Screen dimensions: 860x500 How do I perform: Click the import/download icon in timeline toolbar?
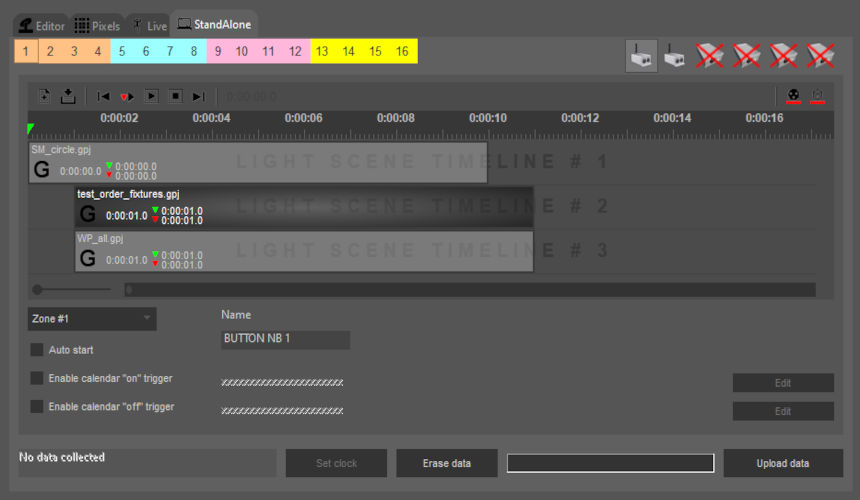coord(68,96)
